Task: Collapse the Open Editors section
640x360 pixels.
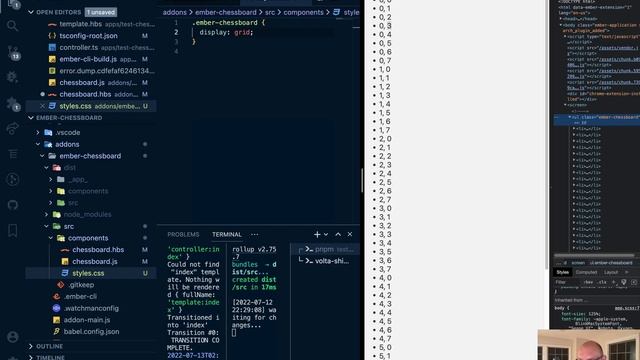Action: (x=31, y=12)
